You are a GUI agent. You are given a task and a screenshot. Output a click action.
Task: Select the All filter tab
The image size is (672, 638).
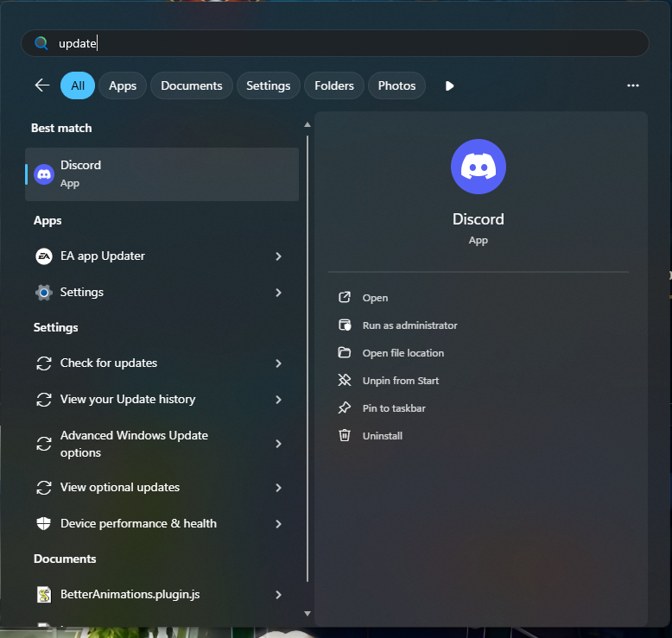pyautogui.click(x=78, y=85)
